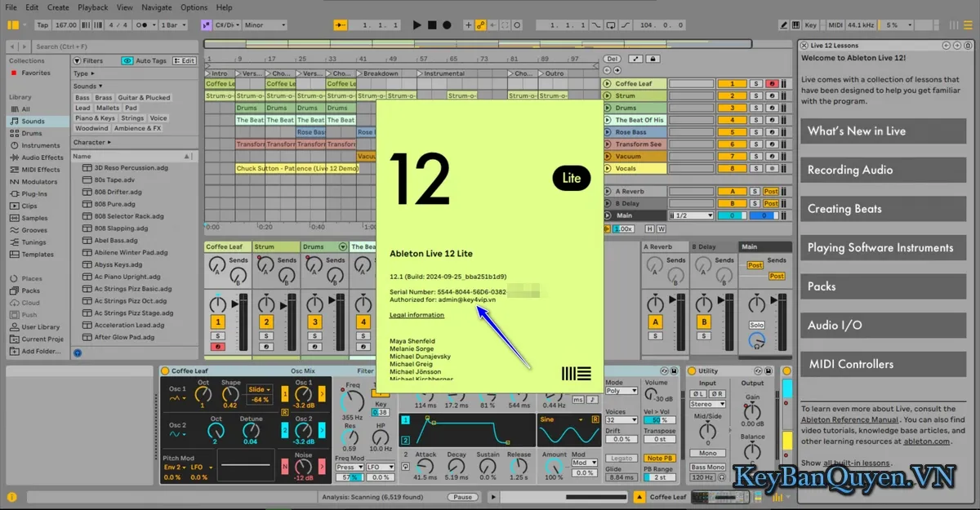The width and height of the screenshot is (980, 510).
Task: Click the Play transport button
Action: pos(417,25)
